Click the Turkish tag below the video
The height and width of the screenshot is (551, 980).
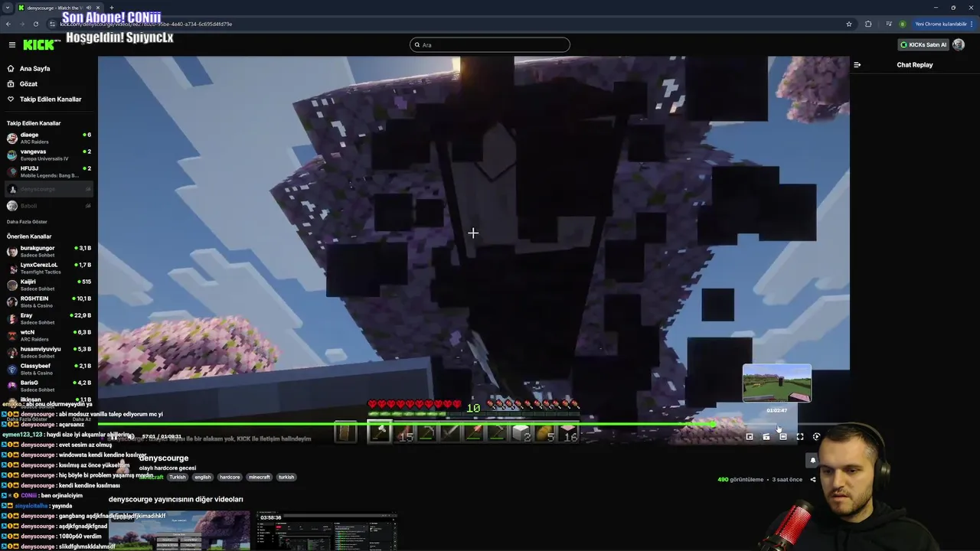point(178,477)
